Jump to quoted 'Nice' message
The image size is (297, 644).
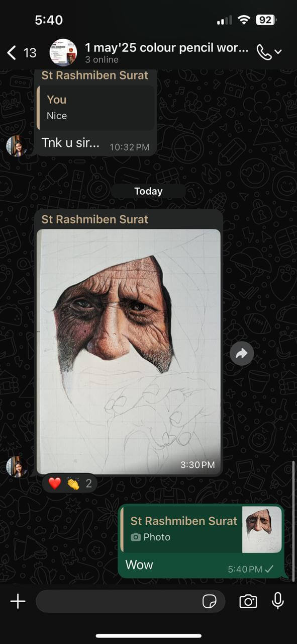click(96, 108)
